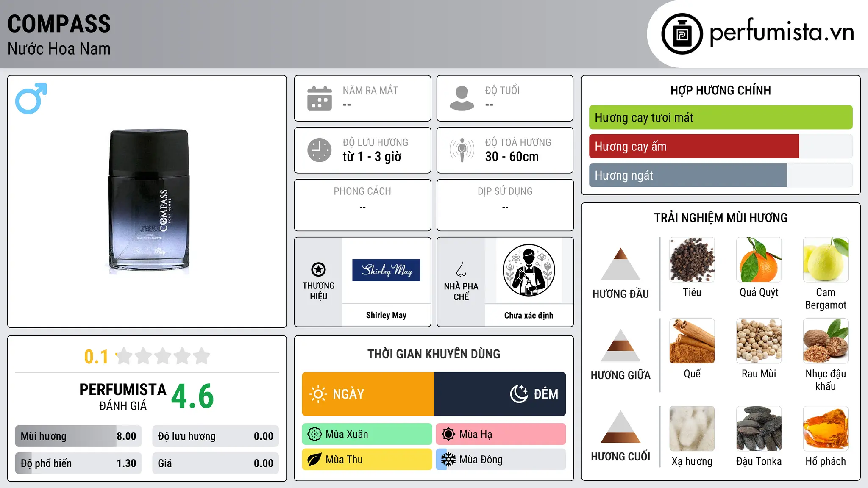Click the Năm Ra Mắt info card label

[x=370, y=90]
